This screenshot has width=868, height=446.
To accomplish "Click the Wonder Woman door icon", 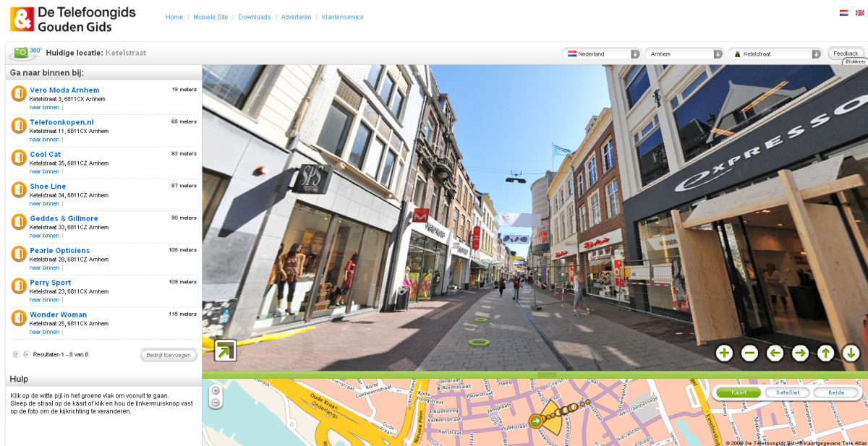I will point(19,317).
